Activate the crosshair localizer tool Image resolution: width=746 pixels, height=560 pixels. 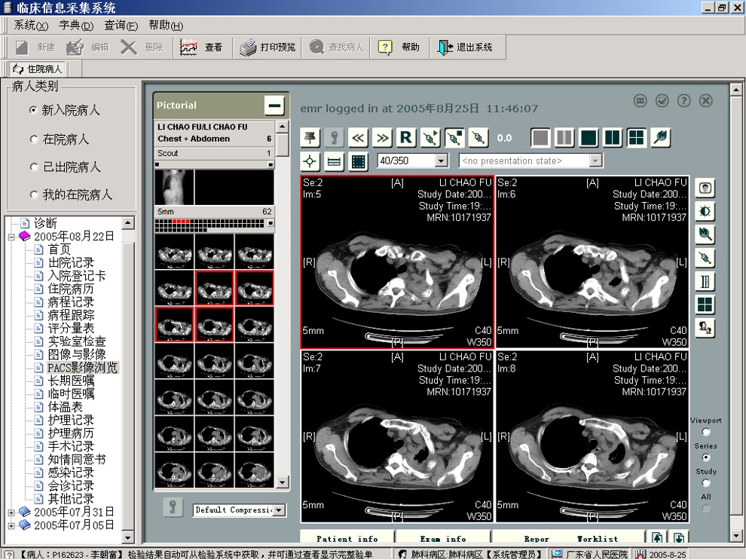(310, 162)
